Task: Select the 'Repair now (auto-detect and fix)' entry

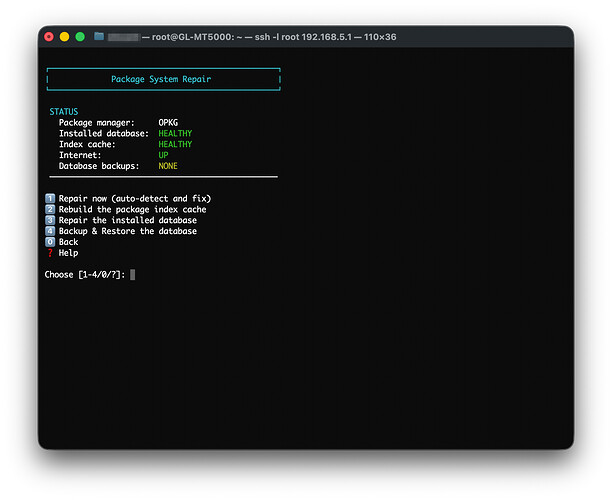Action: (x=135, y=199)
